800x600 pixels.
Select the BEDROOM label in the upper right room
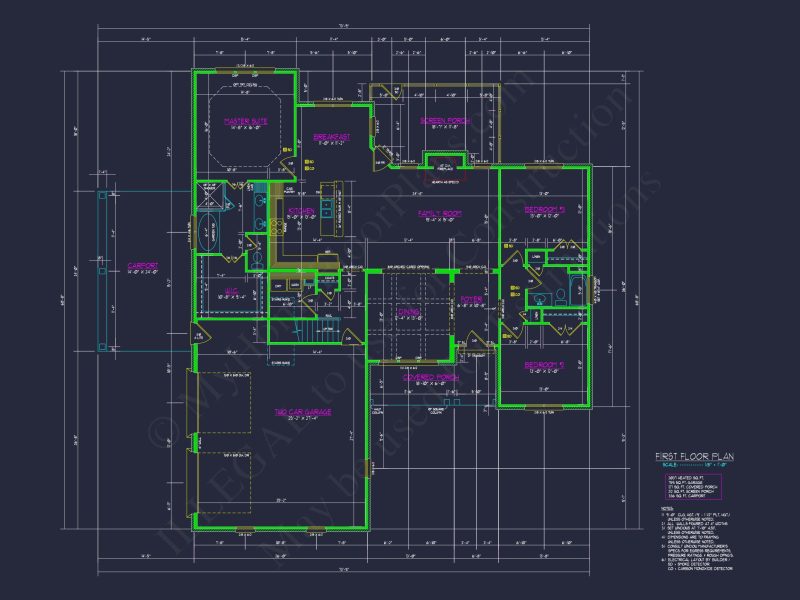point(544,210)
